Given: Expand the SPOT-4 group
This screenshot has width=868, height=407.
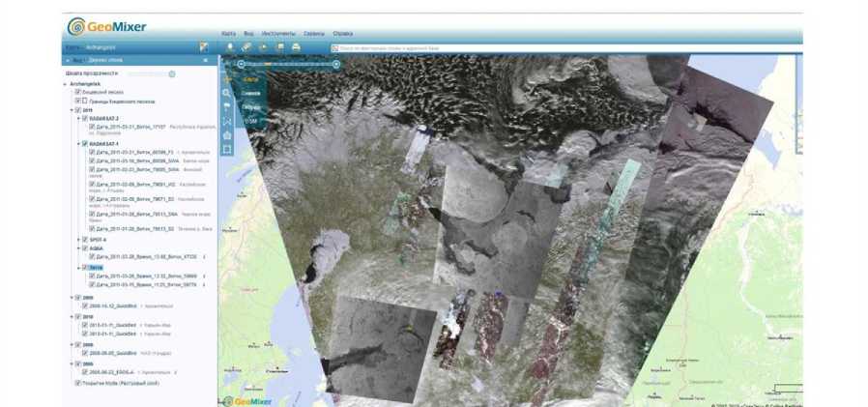Looking at the screenshot, I should coord(78,240).
